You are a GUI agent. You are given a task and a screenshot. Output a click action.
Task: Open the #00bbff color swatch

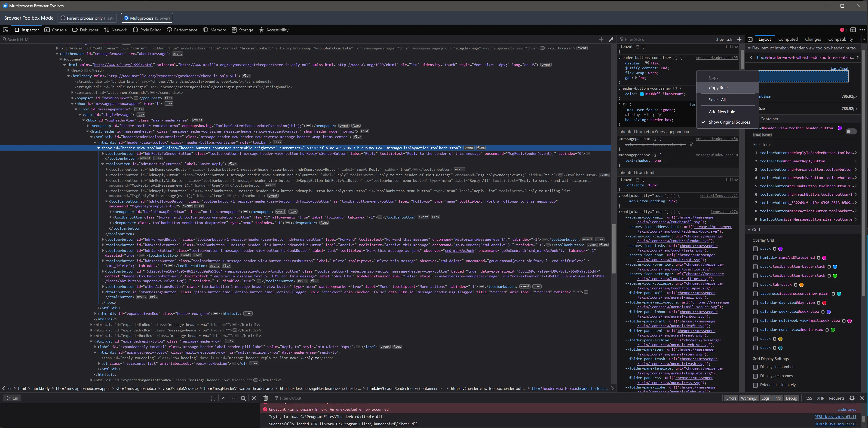[x=641, y=94]
